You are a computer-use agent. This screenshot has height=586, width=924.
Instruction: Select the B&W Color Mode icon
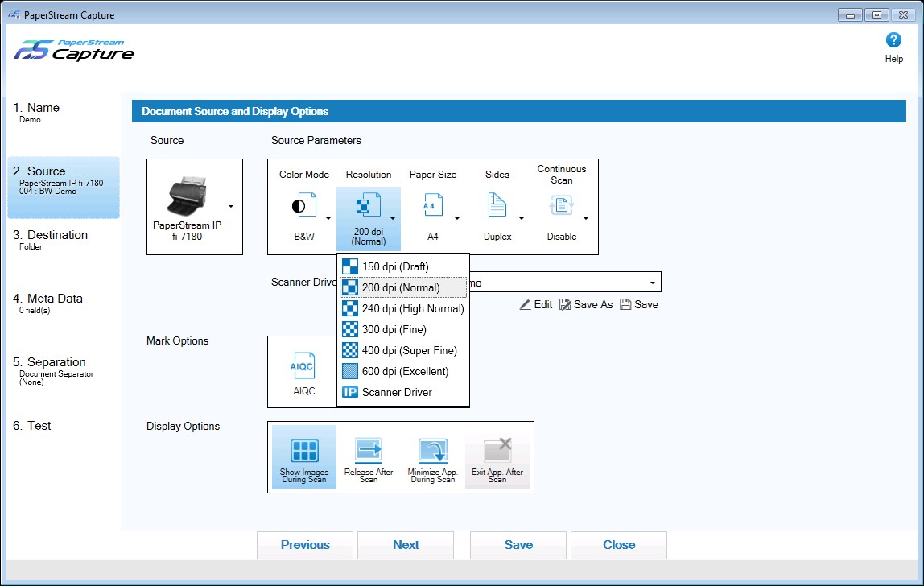coord(303,206)
